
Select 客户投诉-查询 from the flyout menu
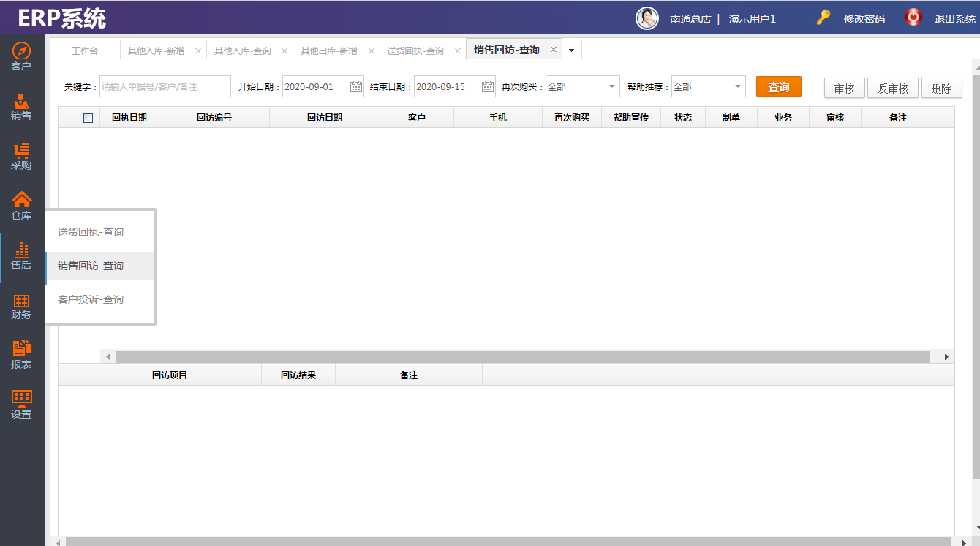91,299
